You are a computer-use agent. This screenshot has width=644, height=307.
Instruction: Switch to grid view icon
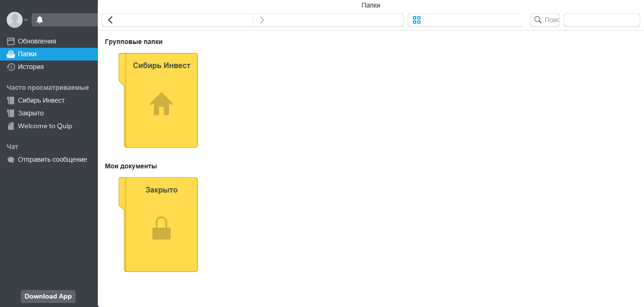point(416,20)
